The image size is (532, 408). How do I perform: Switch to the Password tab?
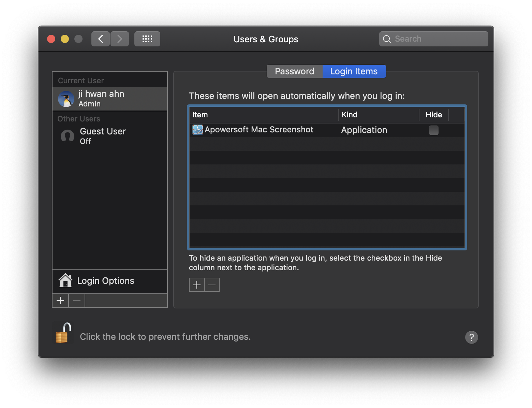295,71
